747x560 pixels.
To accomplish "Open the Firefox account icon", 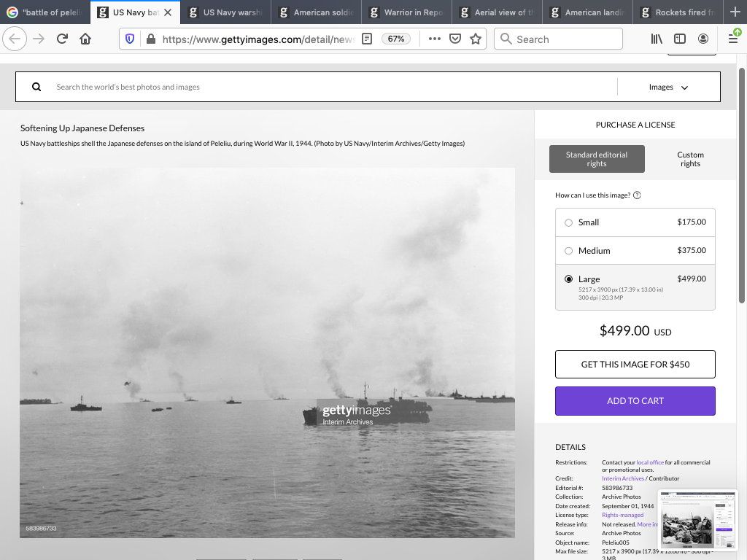I will tap(703, 39).
